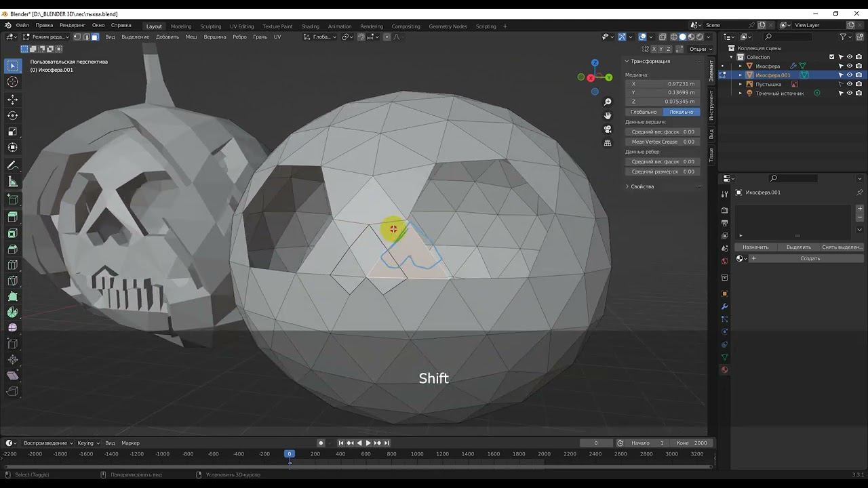Open the Рендеринг menu
The height and width of the screenshot is (488, 868).
[72, 25]
